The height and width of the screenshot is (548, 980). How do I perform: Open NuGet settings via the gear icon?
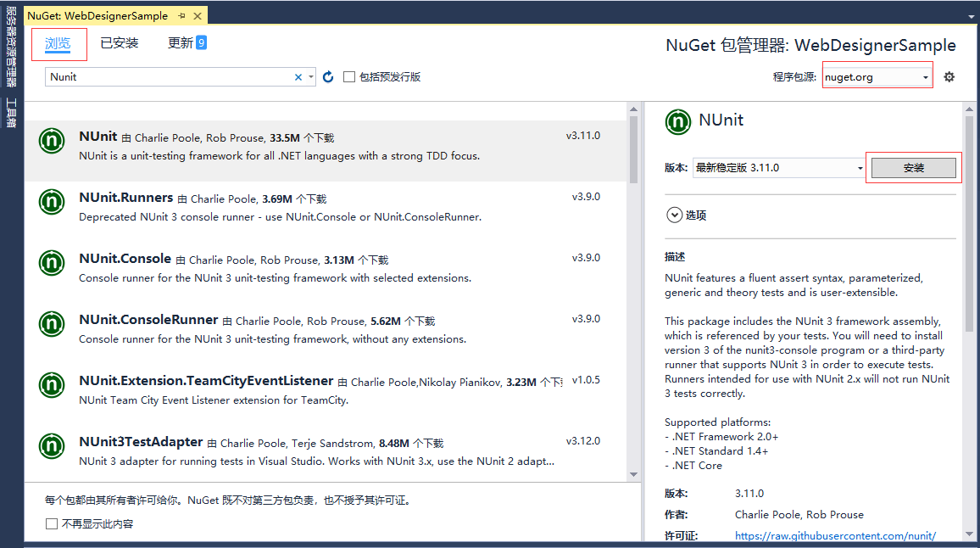pyautogui.click(x=949, y=75)
